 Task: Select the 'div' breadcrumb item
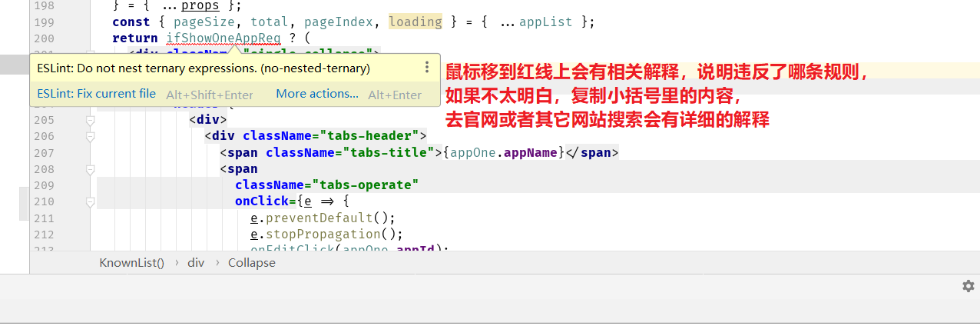point(196,262)
